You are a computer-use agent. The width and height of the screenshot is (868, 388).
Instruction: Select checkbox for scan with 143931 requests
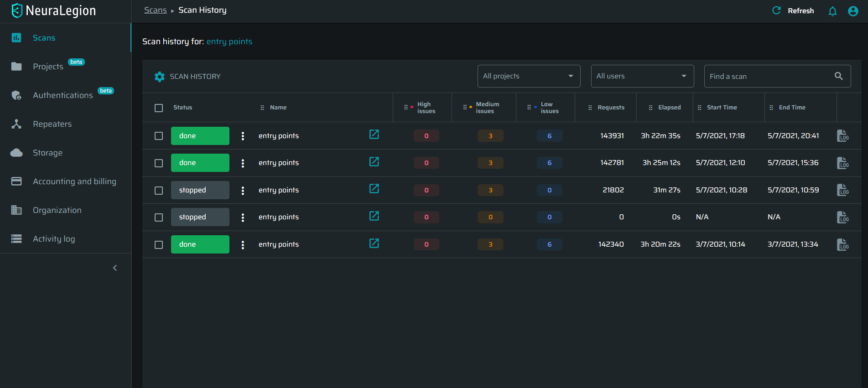(x=159, y=136)
